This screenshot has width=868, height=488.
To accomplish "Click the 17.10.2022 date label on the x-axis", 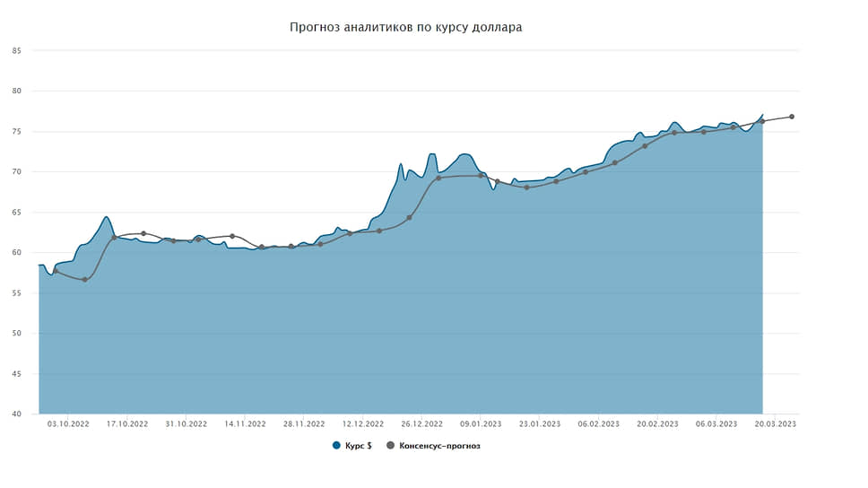I will pos(126,423).
